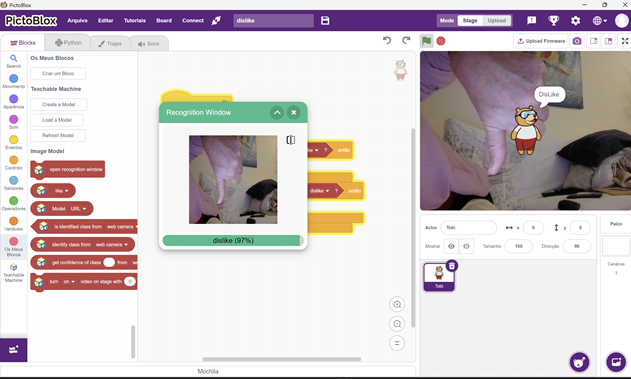Click the connect plug icon
This screenshot has width=631, height=379.
point(216,21)
